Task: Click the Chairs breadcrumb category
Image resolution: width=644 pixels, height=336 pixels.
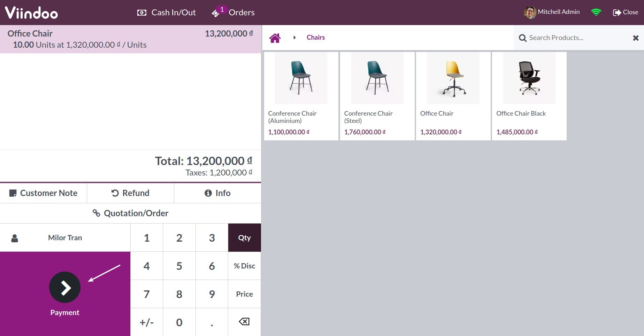Action: 316,37
